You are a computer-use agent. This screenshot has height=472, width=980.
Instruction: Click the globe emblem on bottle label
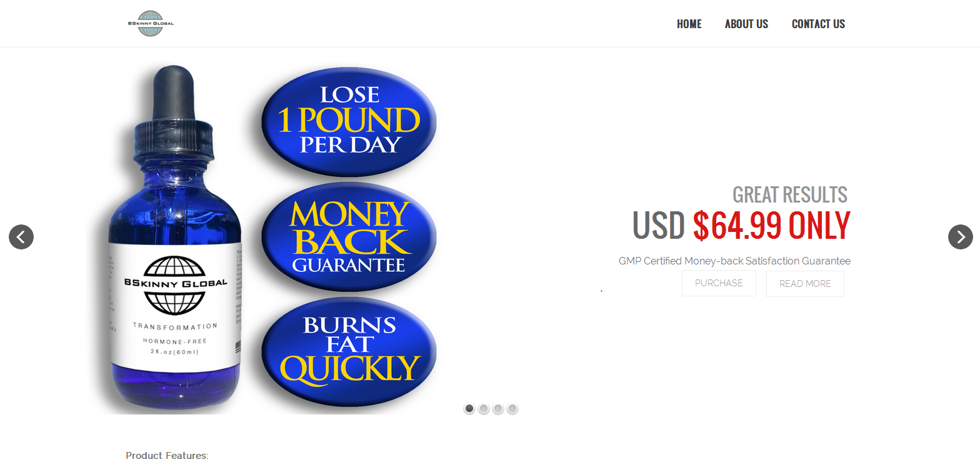174,285
